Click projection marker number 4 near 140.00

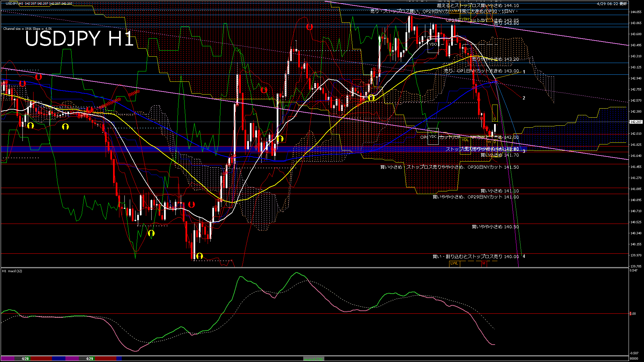point(524,256)
